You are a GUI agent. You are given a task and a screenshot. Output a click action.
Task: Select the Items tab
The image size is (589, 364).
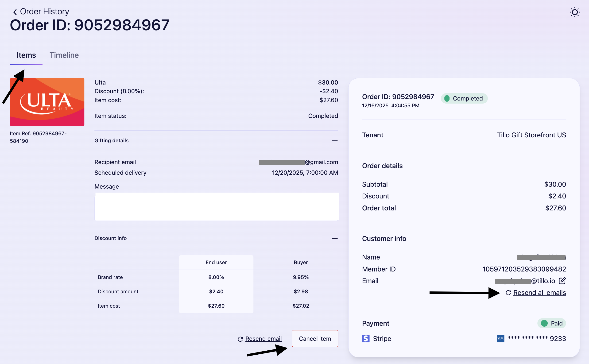click(x=26, y=55)
